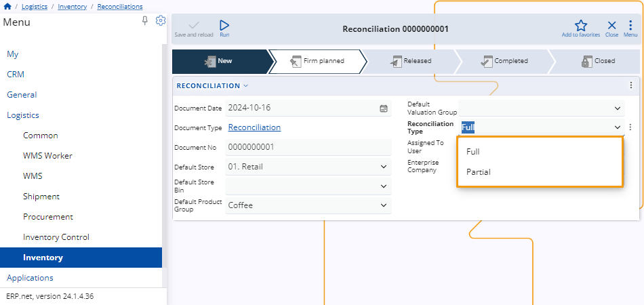Go to the home icon in breadcrumb
Image resolution: width=644 pixels, height=305 pixels.
coord(7,6)
